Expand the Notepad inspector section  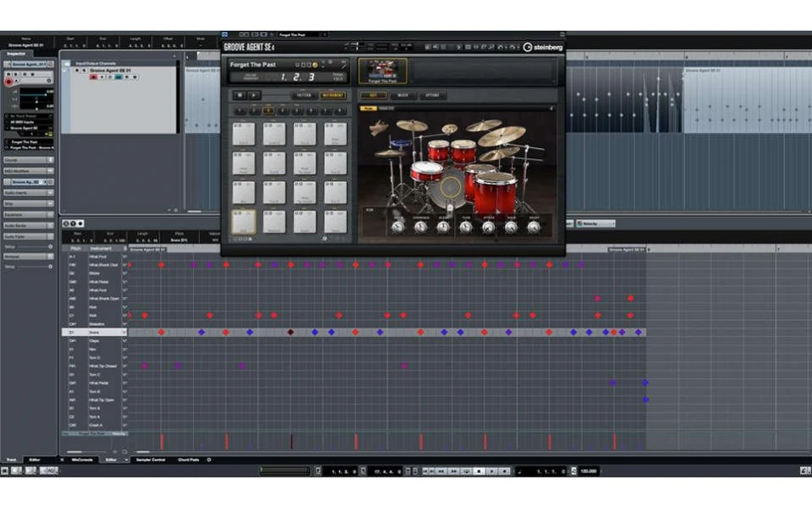29,257
